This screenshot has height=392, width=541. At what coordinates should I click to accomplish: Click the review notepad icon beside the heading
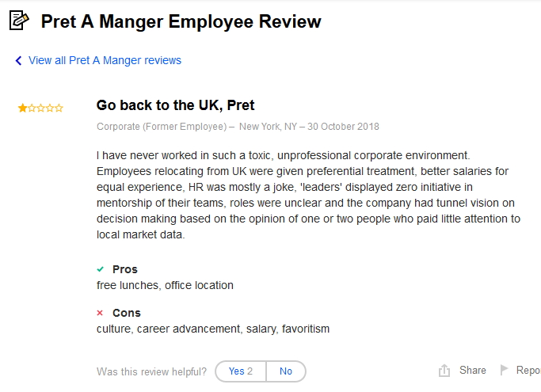19,21
